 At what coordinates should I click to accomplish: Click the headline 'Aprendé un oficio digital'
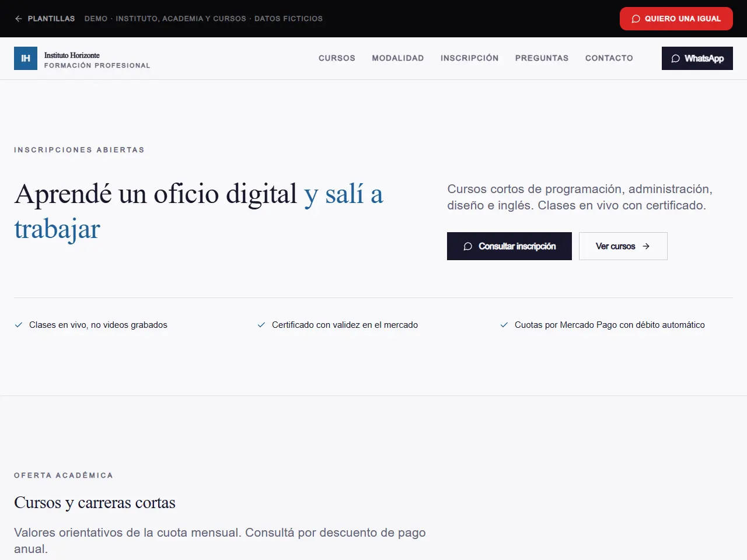pyautogui.click(x=156, y=194)
